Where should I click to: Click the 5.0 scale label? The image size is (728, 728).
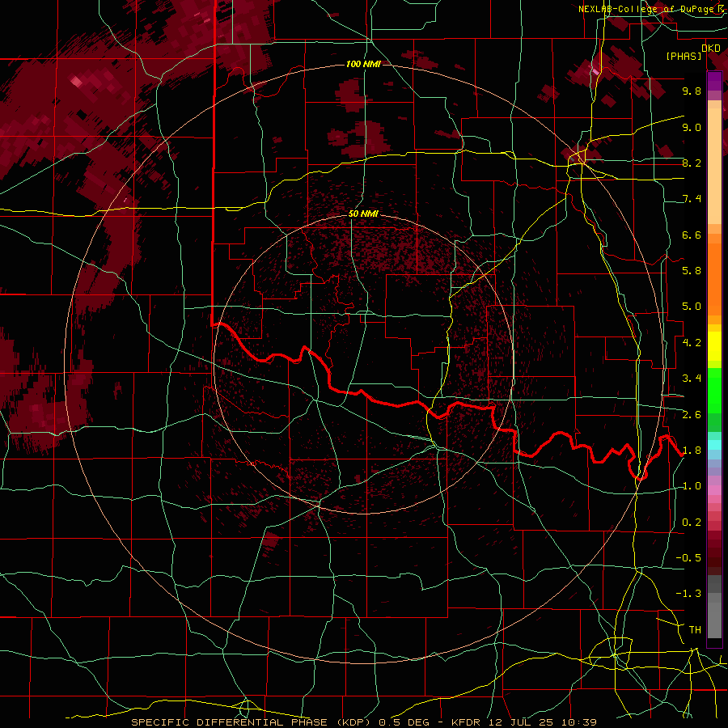(692, 307)
